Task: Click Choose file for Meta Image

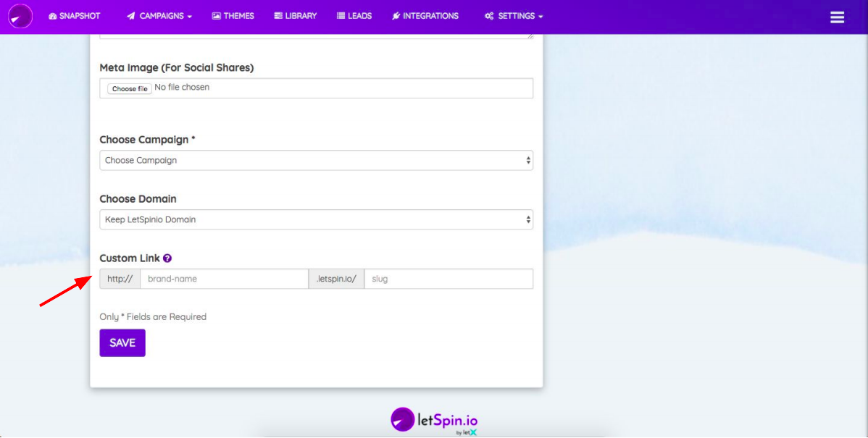Action: click(130, 88)
